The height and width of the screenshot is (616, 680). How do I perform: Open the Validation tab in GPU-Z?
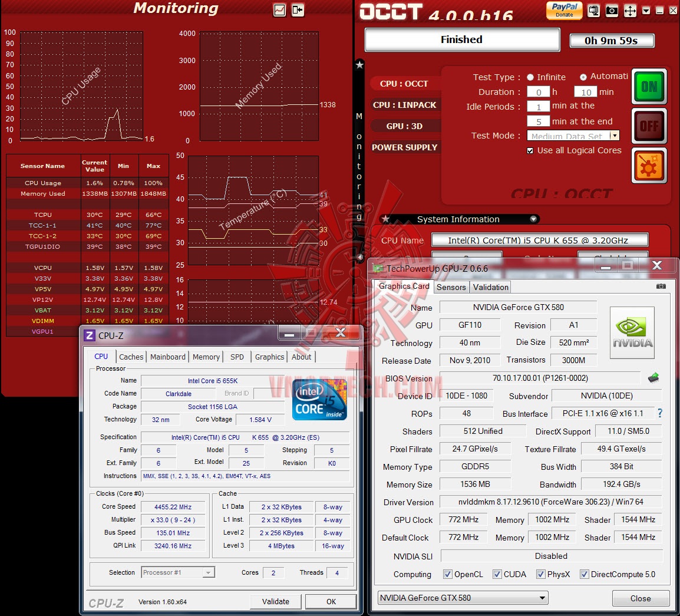click(490, 287)
